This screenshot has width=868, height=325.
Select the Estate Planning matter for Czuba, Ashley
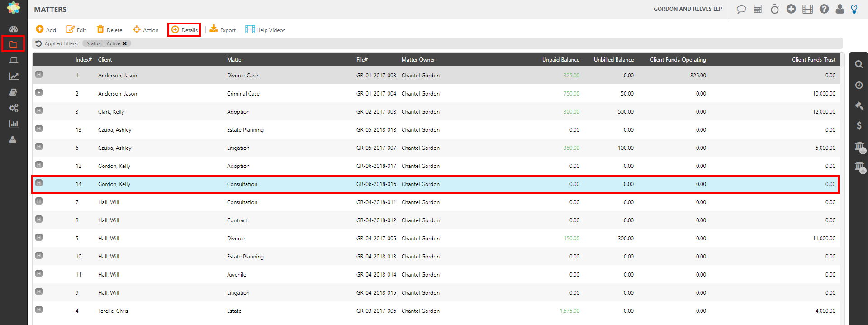click(245, 130)
